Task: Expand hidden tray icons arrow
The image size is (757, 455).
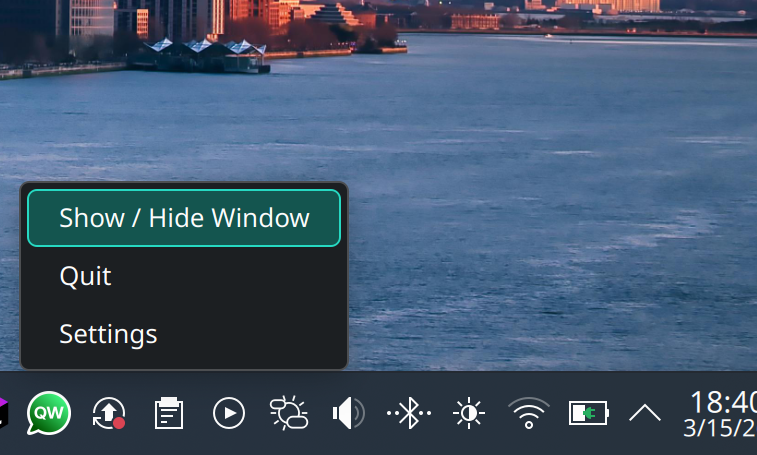Action: (x=645, y=413)
